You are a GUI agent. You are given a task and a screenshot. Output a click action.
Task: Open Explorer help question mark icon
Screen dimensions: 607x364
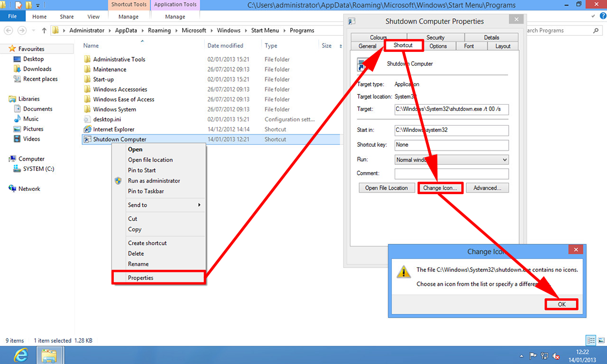(x=603, y=16)
